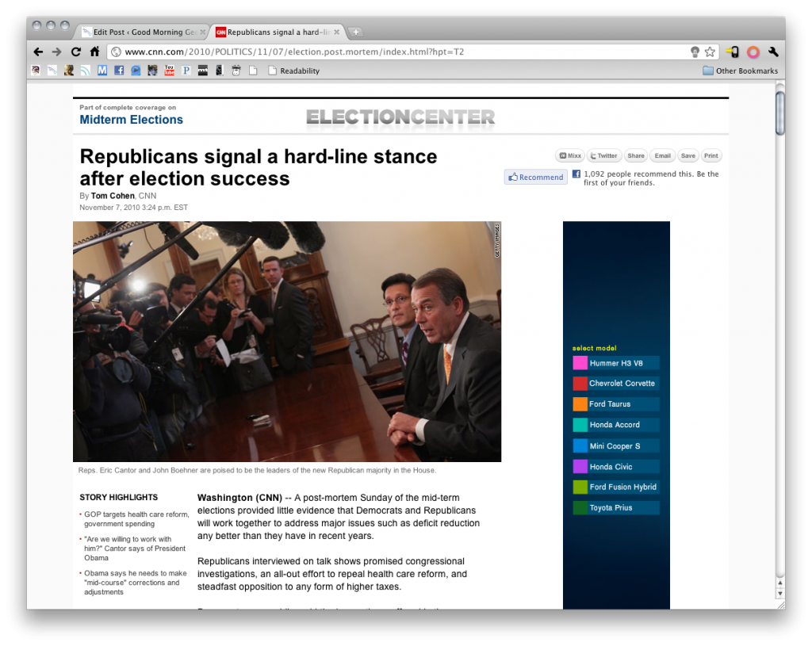Open the Facebook bookmark icon
Screen dimensions: 812x646
tap(119, 71)
